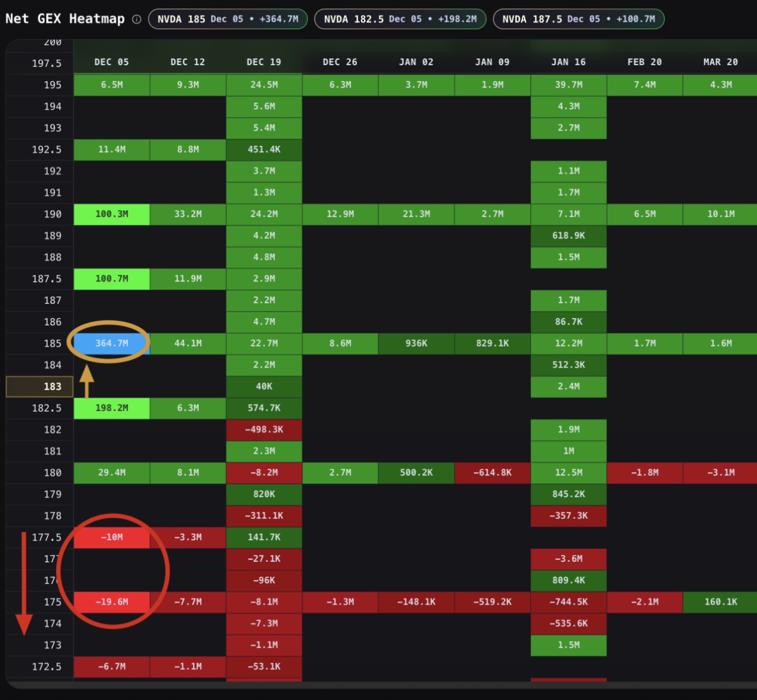
Task: Click the 936K cell in JAN 02
Action: tap(416, 343)
